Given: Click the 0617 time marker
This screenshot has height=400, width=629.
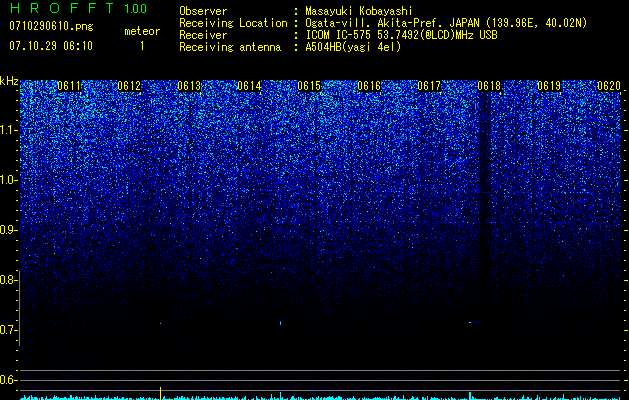Looking at the screenshot, I should 429,86.
